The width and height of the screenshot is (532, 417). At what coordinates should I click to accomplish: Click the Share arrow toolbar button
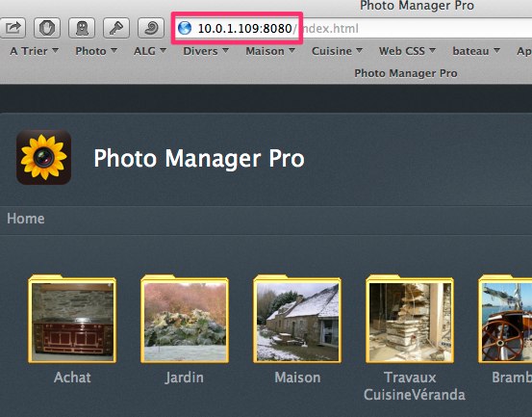click(13, 28)
